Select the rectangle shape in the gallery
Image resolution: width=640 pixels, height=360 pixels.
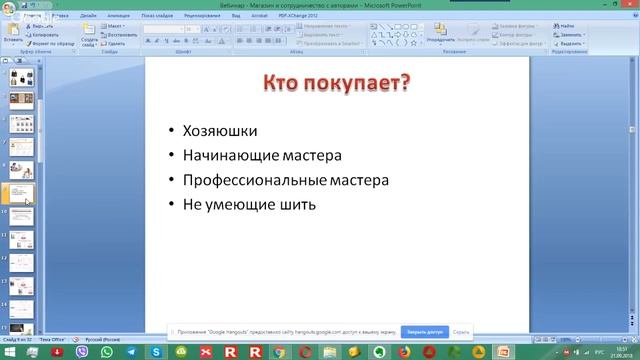tap(397, 27)
